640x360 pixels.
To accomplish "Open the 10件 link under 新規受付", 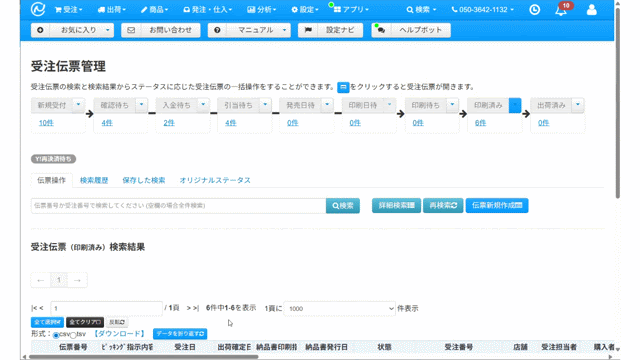I will pos(46,123).
